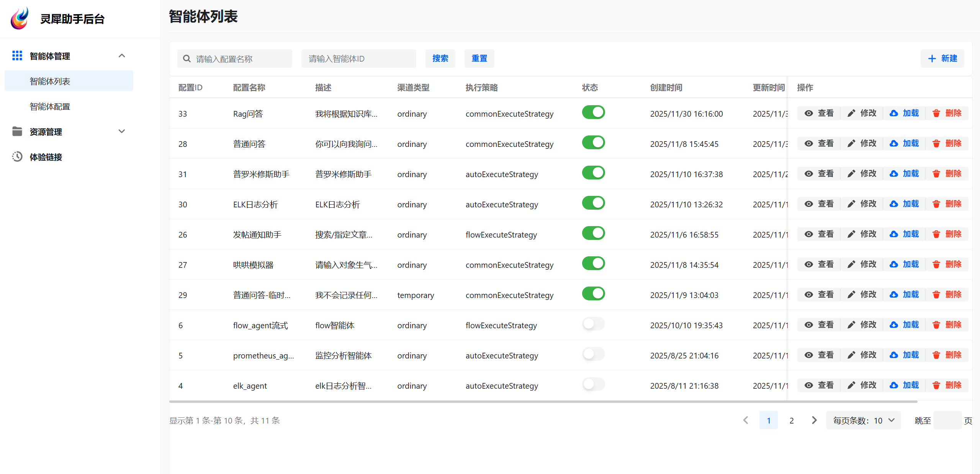Click the cloud load icon for ELK日志分析 row
Viewport: 980px width, 474px height.
click(x=893, y=204)
